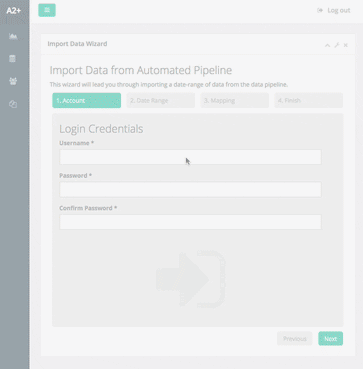
Task: Click the 'Import Data from Automated Pipeline' heading
Action: (141, 70)
